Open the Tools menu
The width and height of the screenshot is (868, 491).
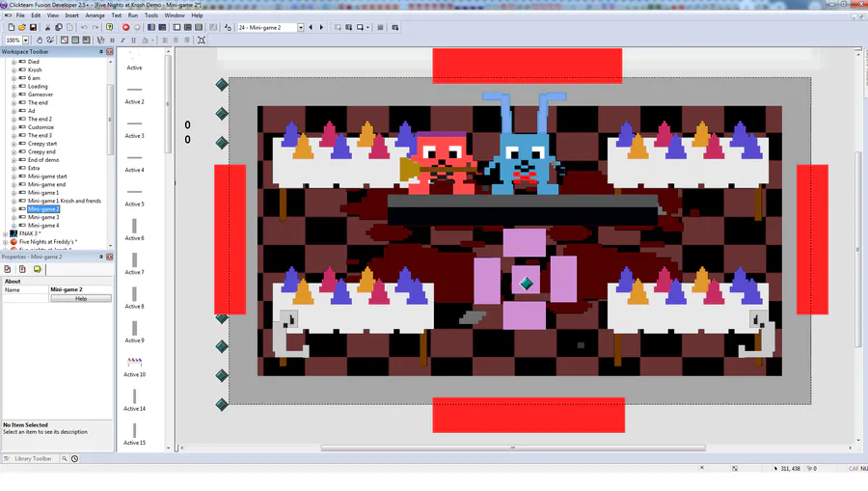[151, 15]
